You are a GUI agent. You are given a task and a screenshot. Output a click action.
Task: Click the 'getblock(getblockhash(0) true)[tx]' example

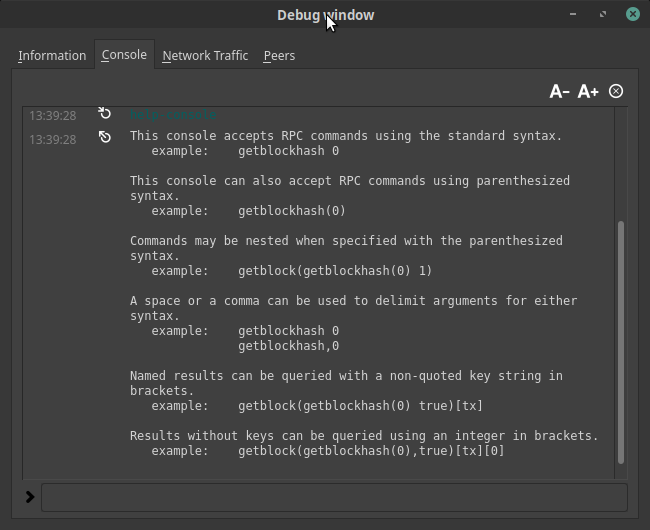click(360, 406)
